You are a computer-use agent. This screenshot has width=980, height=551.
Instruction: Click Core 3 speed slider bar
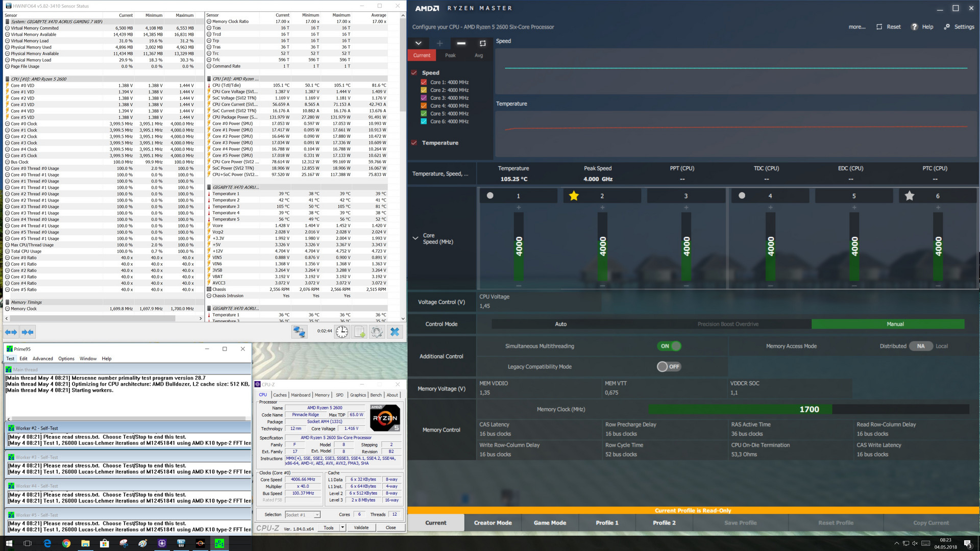[686, 246]
